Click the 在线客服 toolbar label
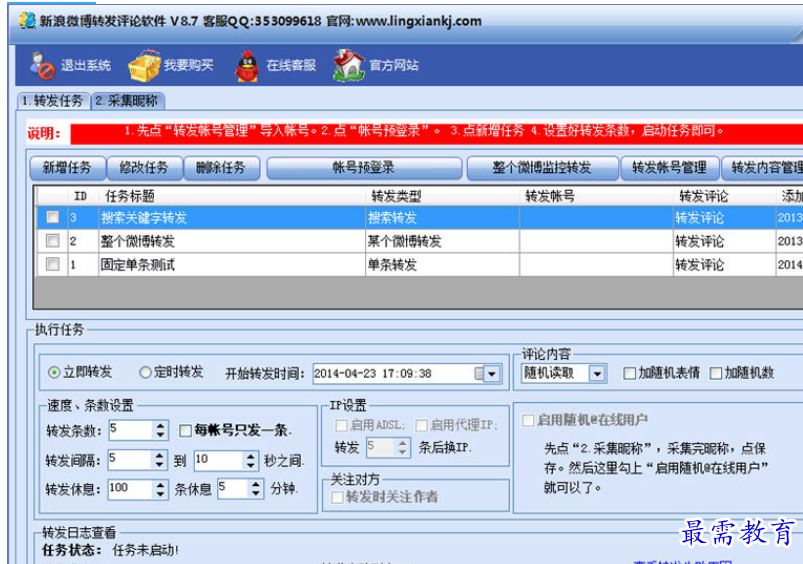 [291, 65]
